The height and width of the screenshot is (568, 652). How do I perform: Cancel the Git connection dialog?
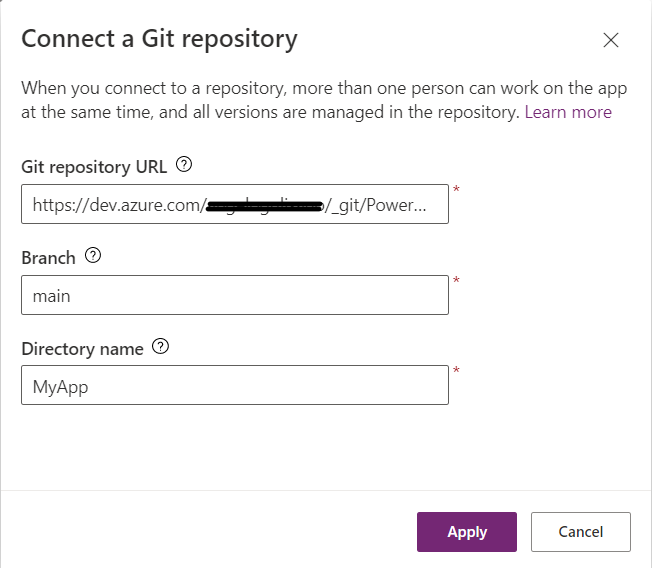[580, 532]
